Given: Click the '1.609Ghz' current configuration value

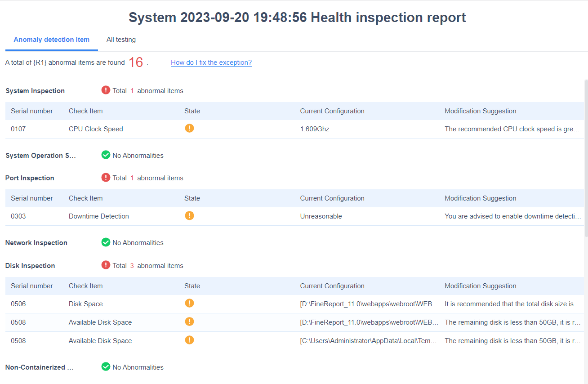Looking at the screenshot, I should pos(315,129).
